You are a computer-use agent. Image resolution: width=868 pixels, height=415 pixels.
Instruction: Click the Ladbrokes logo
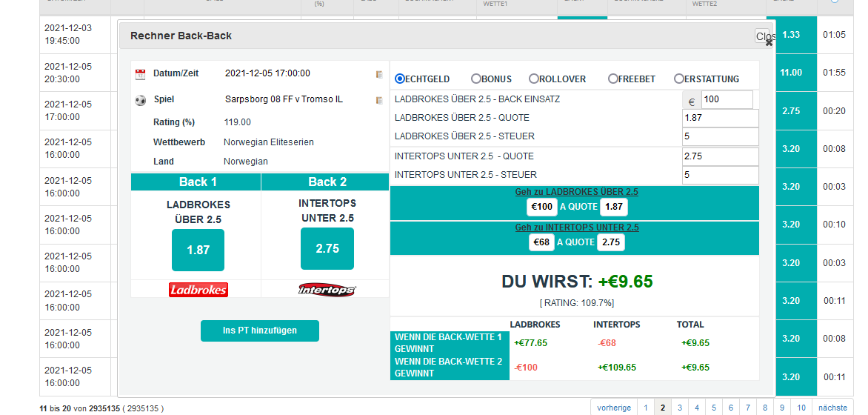point(198,289)
